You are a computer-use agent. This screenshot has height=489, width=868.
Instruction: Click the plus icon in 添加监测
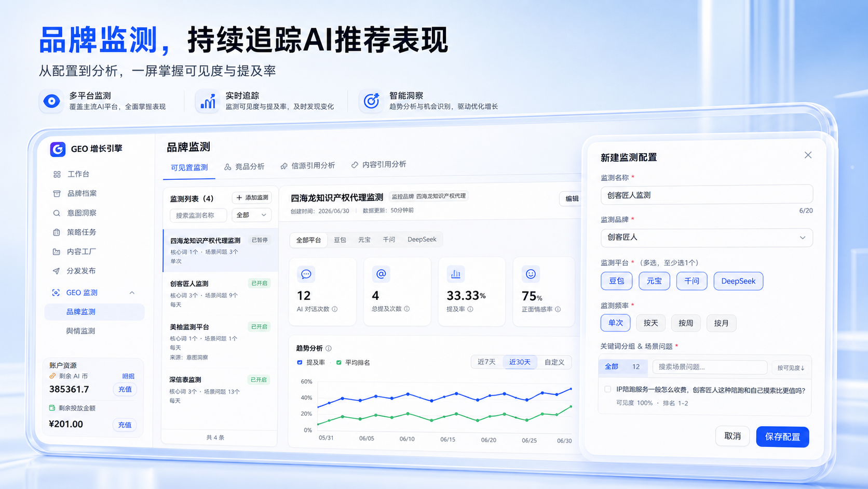[239, 197]
